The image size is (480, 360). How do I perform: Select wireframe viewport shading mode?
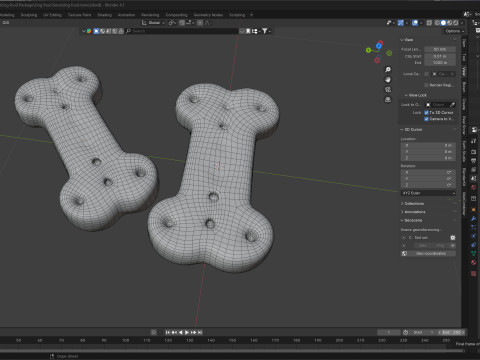[437, 23]
